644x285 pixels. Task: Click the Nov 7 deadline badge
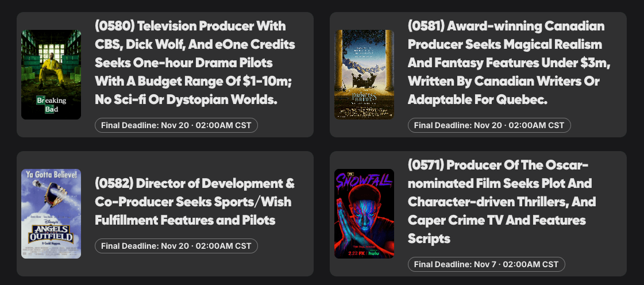pyautogui.click(x=487, y=264)
